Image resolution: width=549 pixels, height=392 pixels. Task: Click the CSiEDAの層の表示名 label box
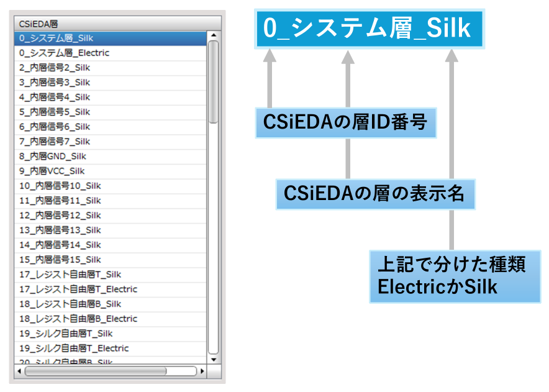375,194
